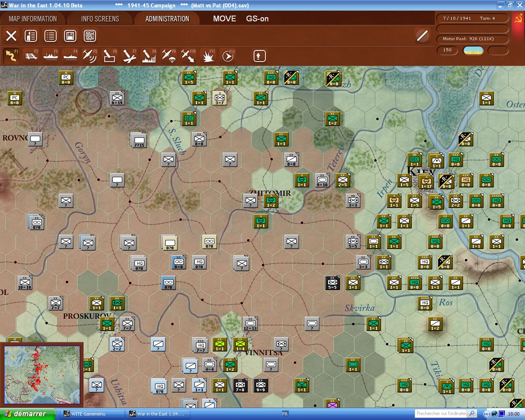Click War in the East 1.04 taskbar button
The width and height of the screenshot is (525, 420).
pyautogui.click(x=158, y=414)
